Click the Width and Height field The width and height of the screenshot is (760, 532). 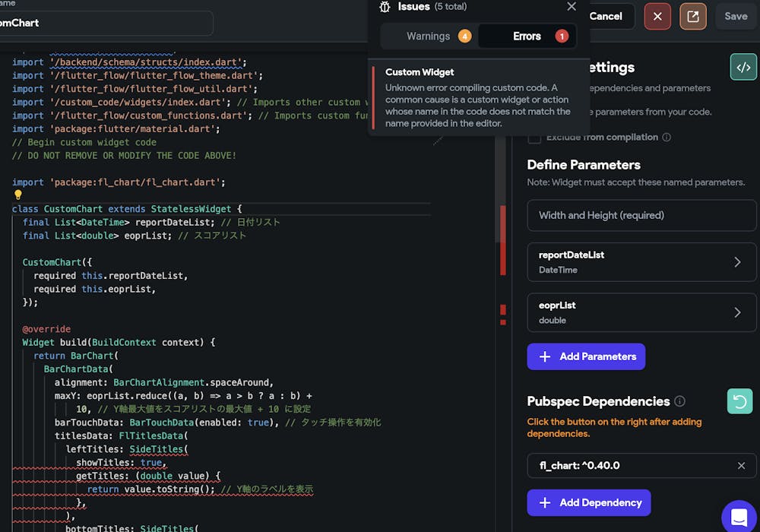pos(642,215)
